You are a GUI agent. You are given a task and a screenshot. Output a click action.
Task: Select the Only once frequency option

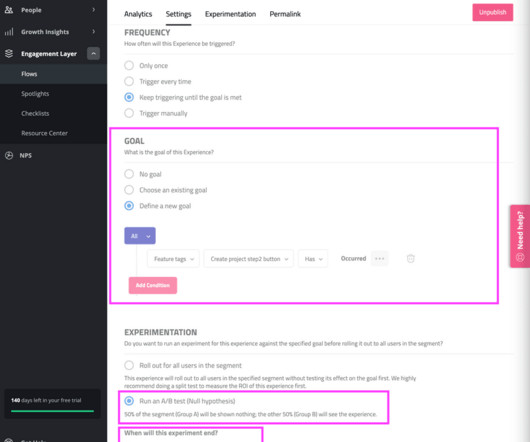click(129, 65)
